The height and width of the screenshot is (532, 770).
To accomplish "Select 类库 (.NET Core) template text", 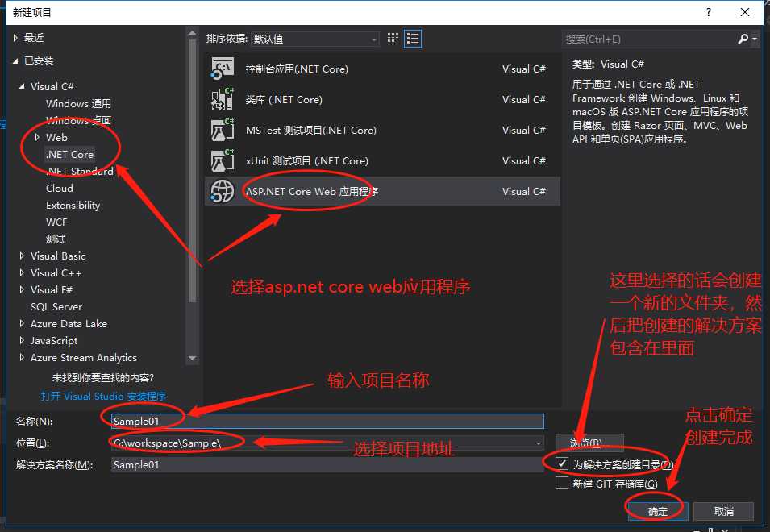I will tap(284, 100).
